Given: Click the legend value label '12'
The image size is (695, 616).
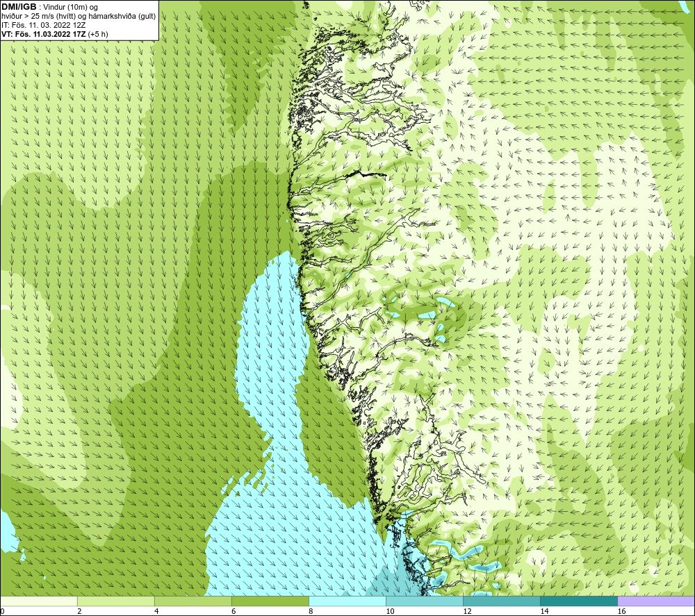Looking at the screenshot, I should pos(467,612).
